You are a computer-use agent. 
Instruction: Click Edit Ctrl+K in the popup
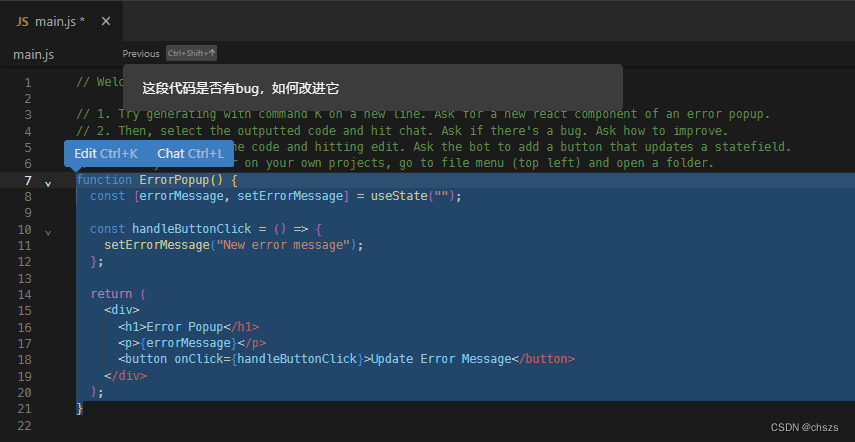point(106,153)
